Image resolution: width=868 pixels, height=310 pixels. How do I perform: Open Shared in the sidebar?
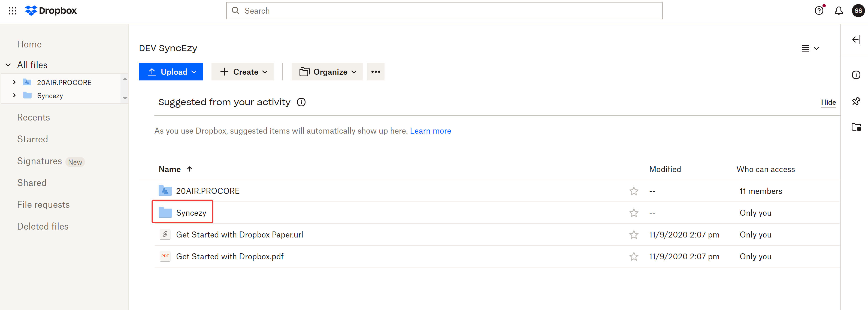tap(32, 183)
